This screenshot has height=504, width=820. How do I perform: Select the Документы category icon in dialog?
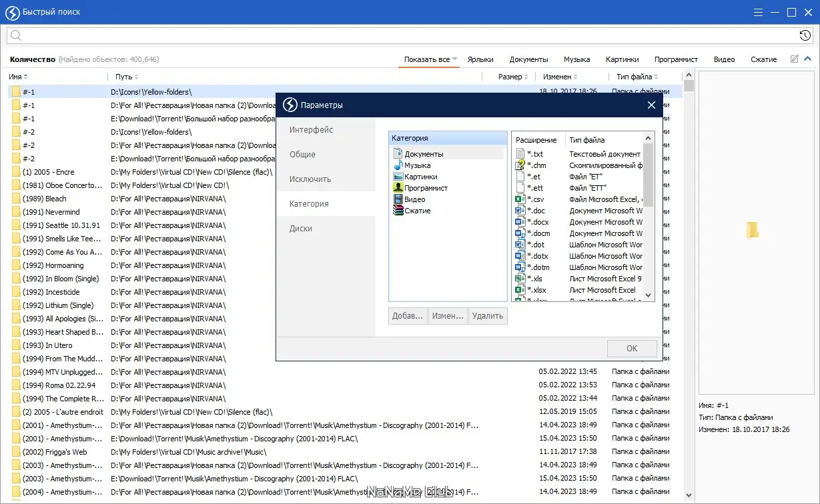coord(398,154)
